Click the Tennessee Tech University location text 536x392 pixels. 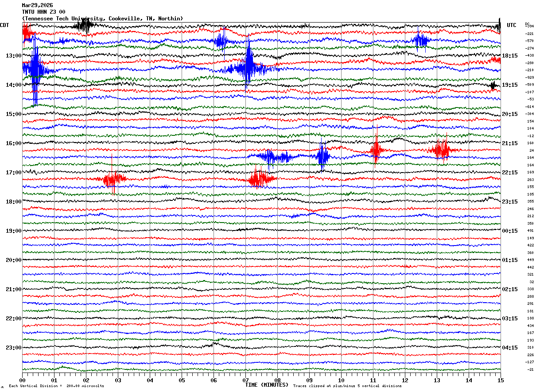(102, 19)
